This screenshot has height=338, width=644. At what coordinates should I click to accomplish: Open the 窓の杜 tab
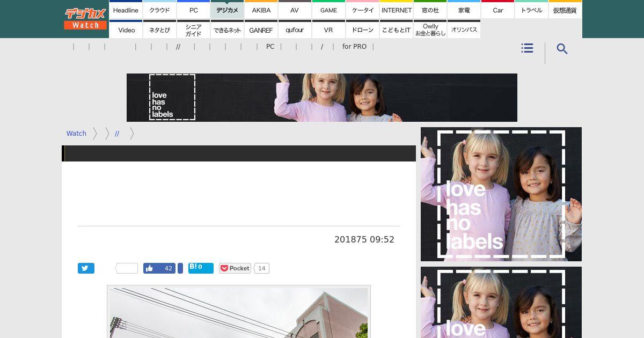(430, 10)
